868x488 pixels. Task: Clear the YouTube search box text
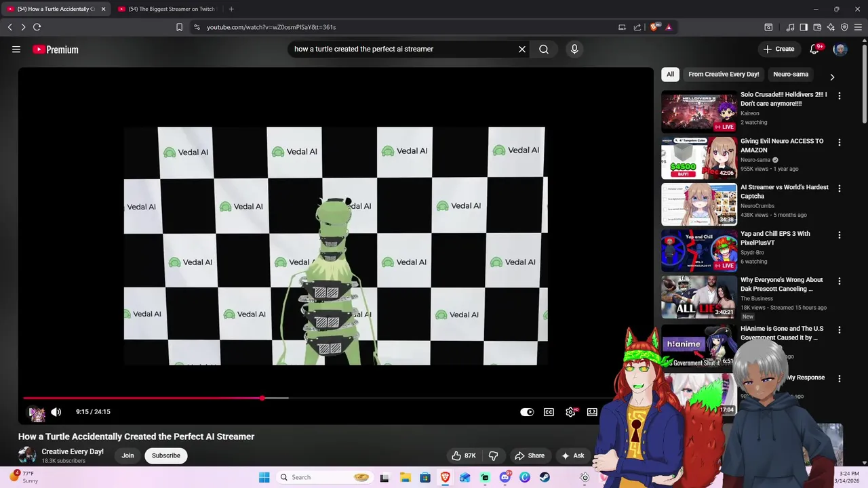point(522,49)
